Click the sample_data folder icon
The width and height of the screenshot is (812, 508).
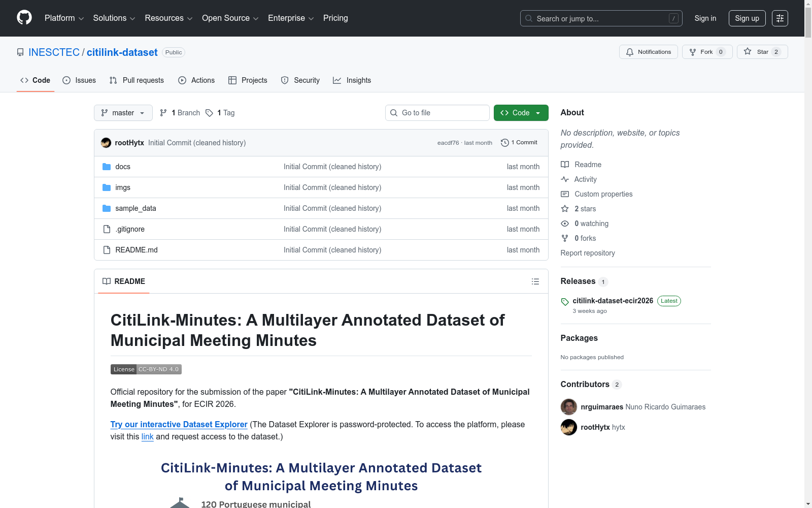[107, 208]
